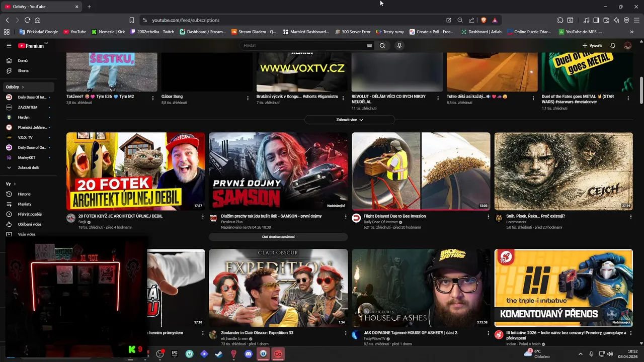The image size is (644, 362).
Task: Open options menu for Gábor Song short
Action: (x=248, y=98)
